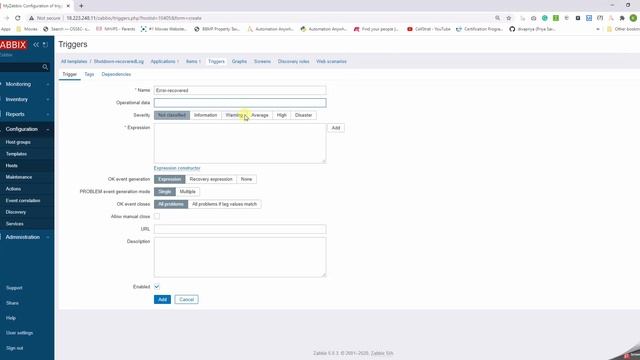The image size is (640, 360).
Task: Open the CallDroid - YouTube bookmark
Action: 429,29
